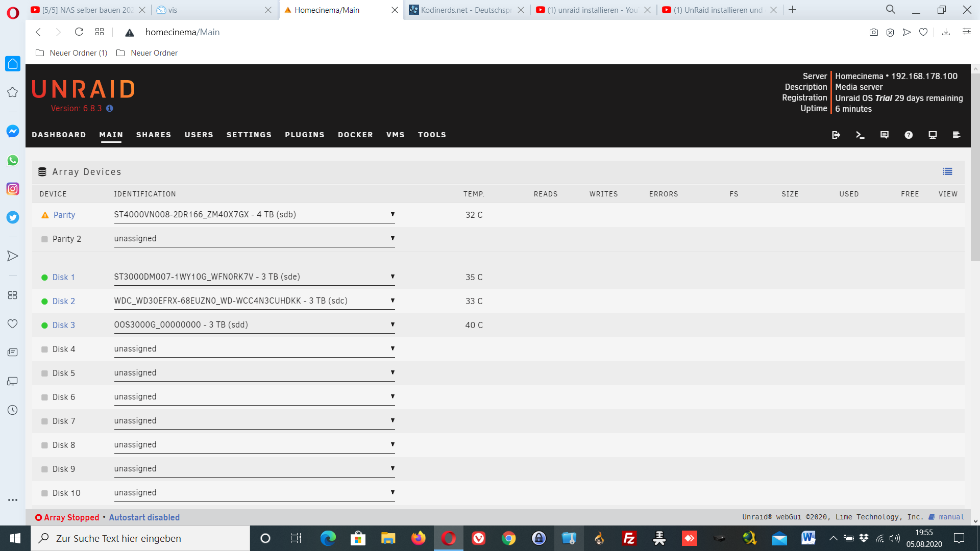The width and height of the screenshot is (980, 551).
Task: Launch FileZilla from the taskbar
Action: 629,538
